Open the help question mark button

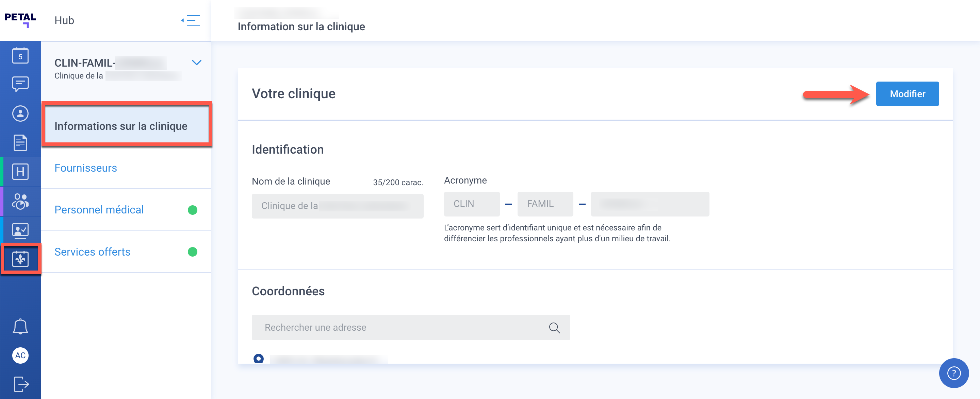click(x=953, y=373)
